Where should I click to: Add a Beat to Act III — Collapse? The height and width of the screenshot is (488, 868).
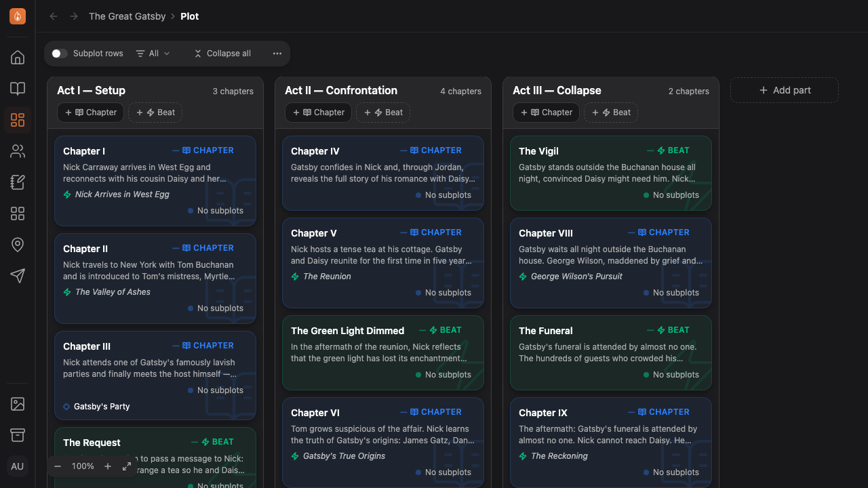pos(611,113)
